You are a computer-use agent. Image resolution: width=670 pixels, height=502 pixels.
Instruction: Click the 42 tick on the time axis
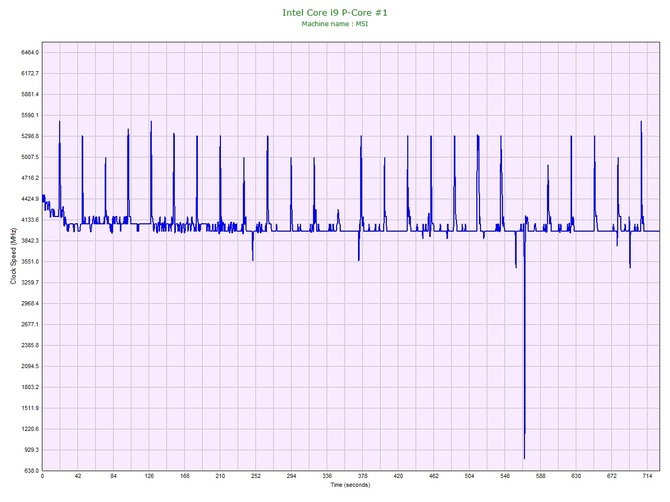[x=78, y=476]
